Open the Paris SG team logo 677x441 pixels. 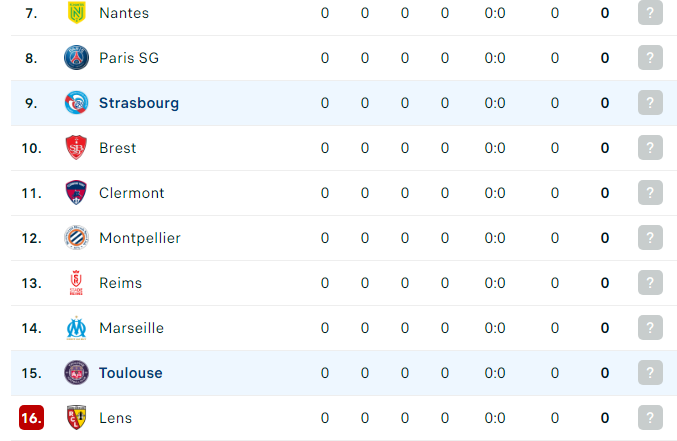pyautogui.click(x=76, y=57)
